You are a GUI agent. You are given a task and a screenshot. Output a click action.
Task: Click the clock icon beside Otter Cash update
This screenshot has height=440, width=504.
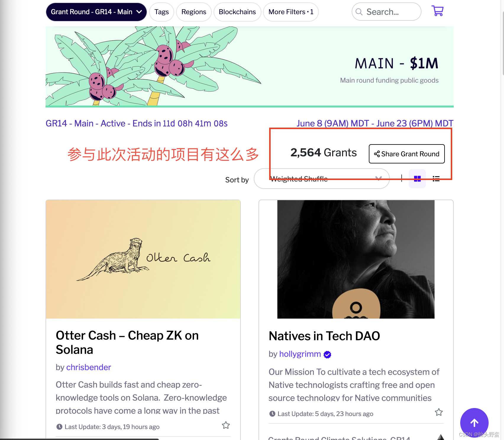(x=59, y=427)
